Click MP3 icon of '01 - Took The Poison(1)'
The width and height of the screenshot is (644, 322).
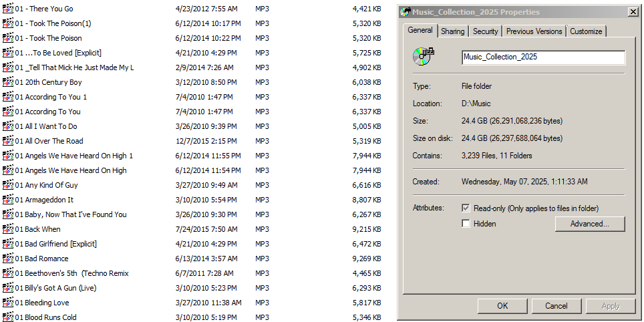8,23
